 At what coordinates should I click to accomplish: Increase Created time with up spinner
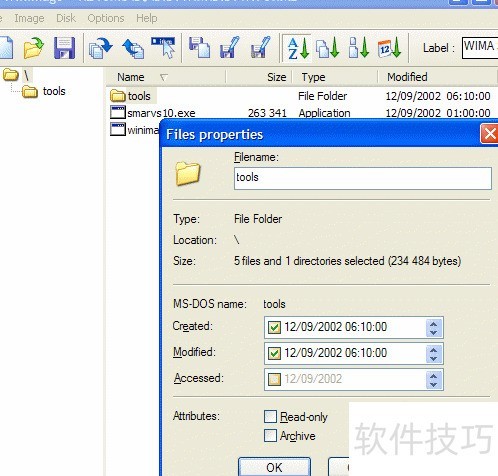coord(433,323)
